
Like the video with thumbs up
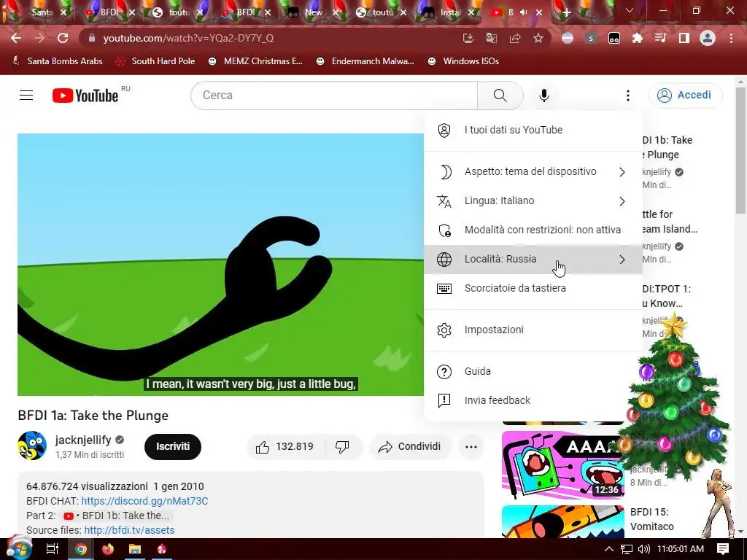[x=285, y=447]
